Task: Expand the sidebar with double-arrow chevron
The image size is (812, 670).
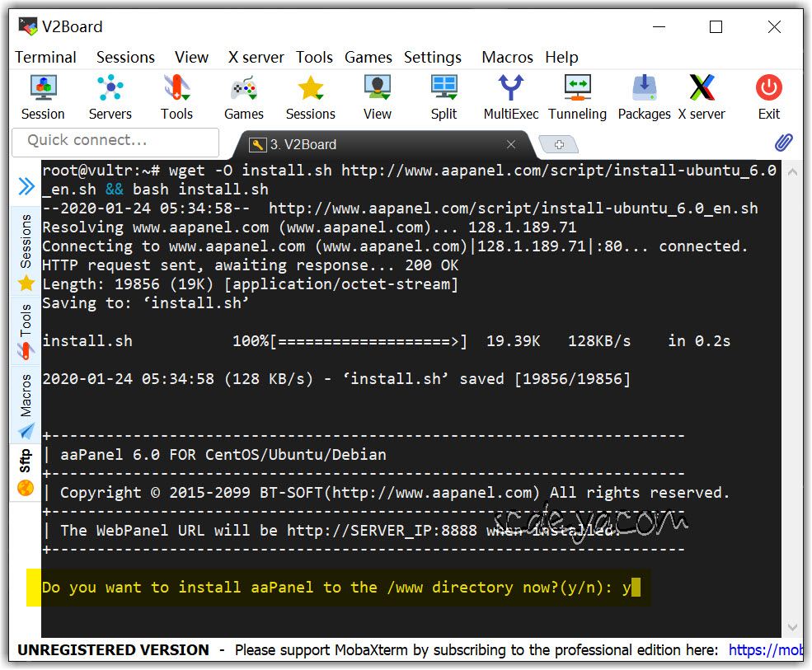Action: point(26,187)
